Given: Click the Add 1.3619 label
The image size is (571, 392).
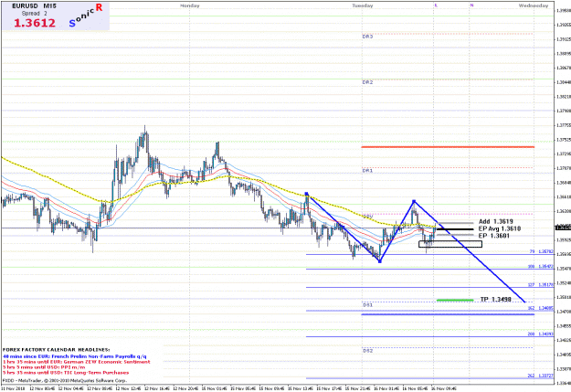Looking at the screenshot, I should coord(495,221).
